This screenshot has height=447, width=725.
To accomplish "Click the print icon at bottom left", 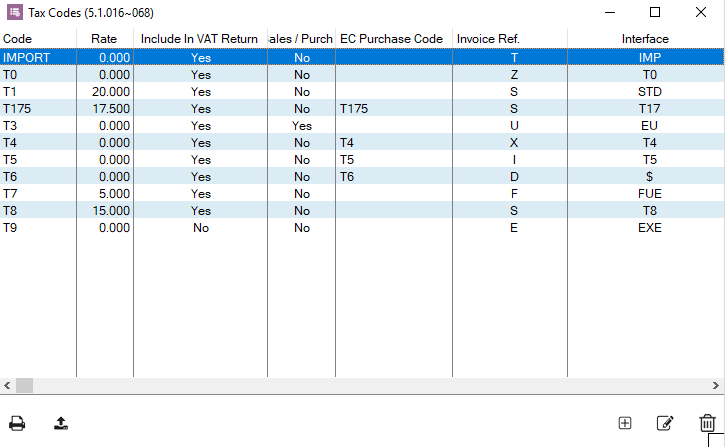I will click(x=17, y=423).
